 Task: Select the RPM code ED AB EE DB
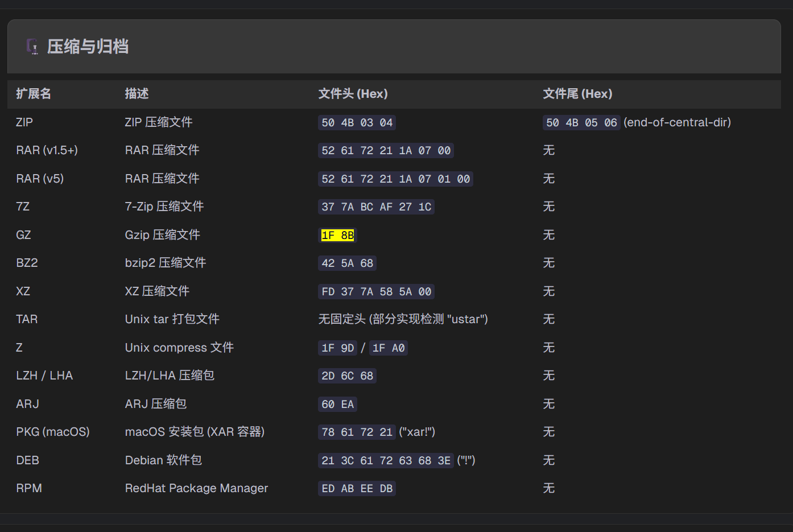point(357,489)
